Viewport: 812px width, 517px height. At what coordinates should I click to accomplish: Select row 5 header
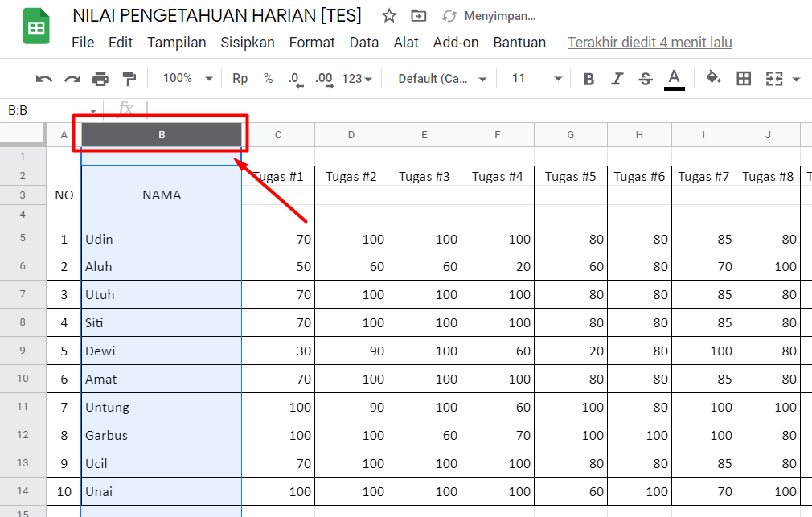(x=23, y=238)
